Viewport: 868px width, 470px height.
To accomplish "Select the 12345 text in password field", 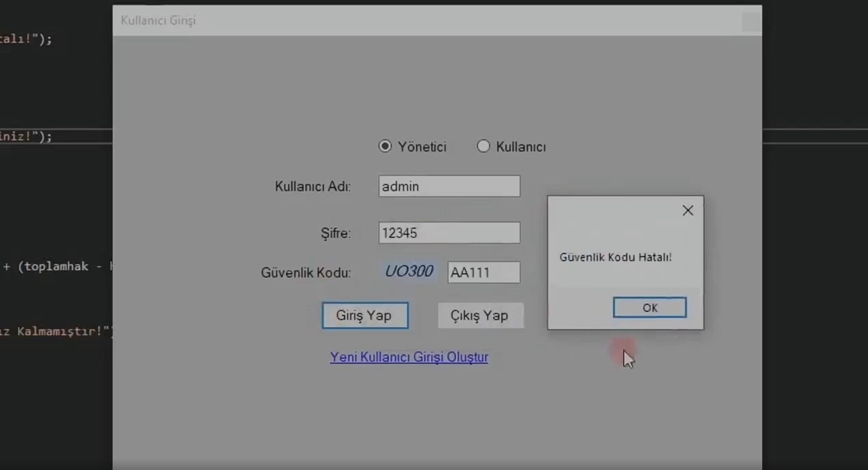I will click(400, 232).
